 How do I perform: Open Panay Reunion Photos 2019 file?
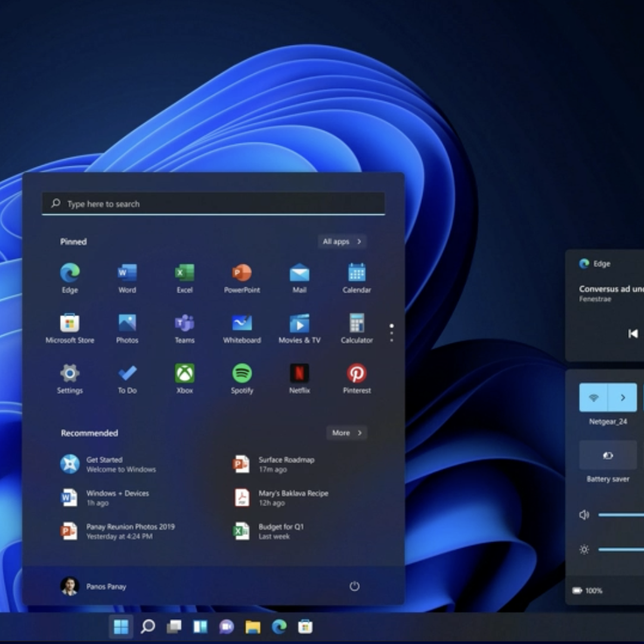(x=118, y=531)
